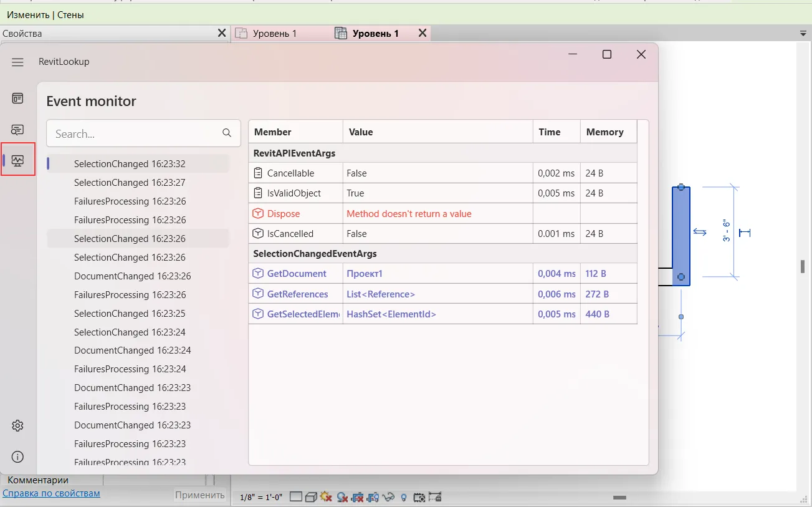812x507 pixels.
Task: Click the IsValidObject property icon
Action: [258, 193]
